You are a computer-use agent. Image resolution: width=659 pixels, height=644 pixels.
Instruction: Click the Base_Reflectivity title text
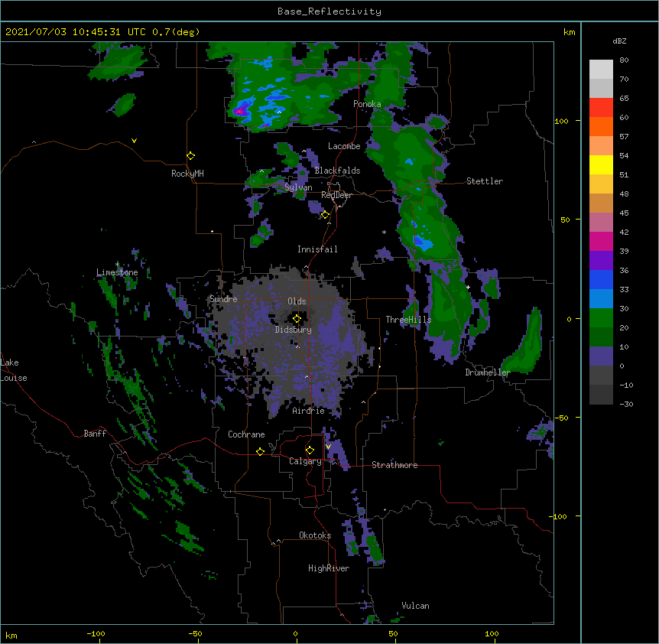[x=329, y=11]
